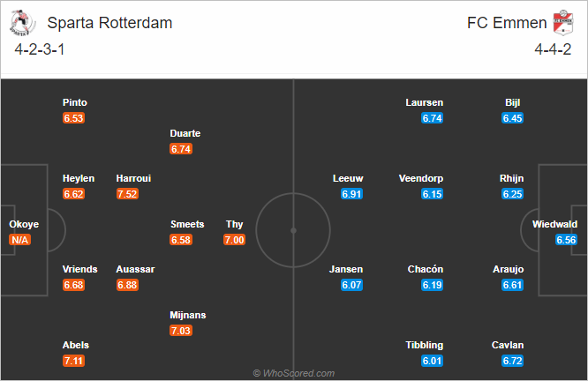Click the 4-4-2 formation label
This screenshot has width=588, height=381.
[553, 49]
